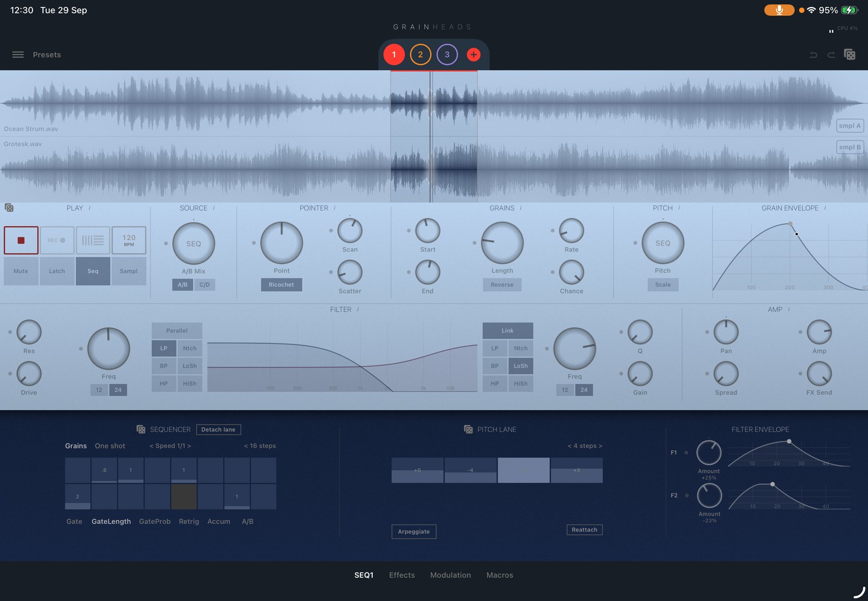Switch to the Effects tab
868x601 pixels.
(402, 575)
